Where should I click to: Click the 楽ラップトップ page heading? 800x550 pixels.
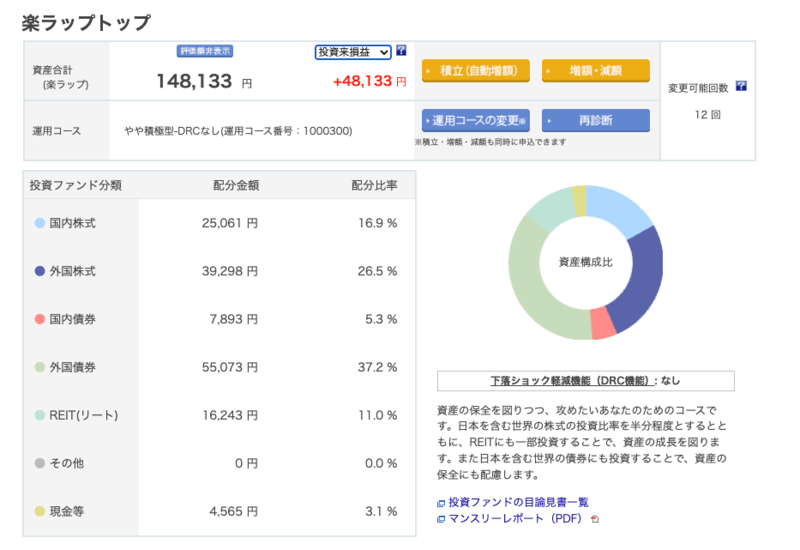[x=86, y=23]
